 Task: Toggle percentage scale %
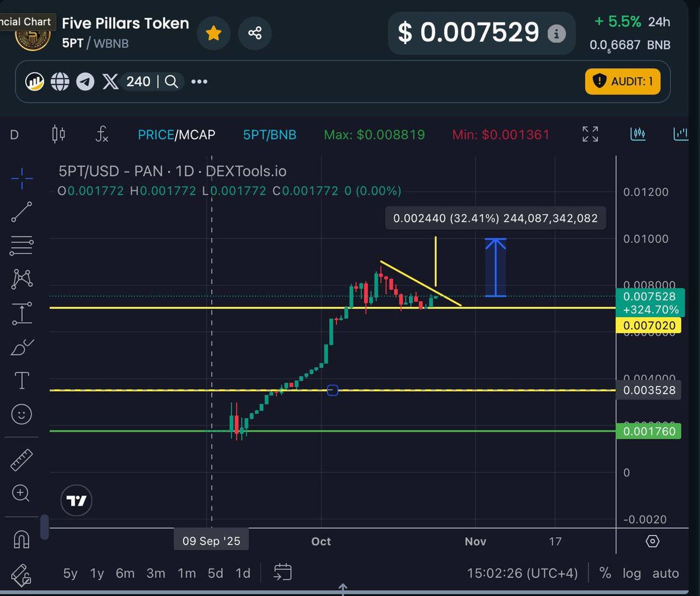click(x=605, y=573)
